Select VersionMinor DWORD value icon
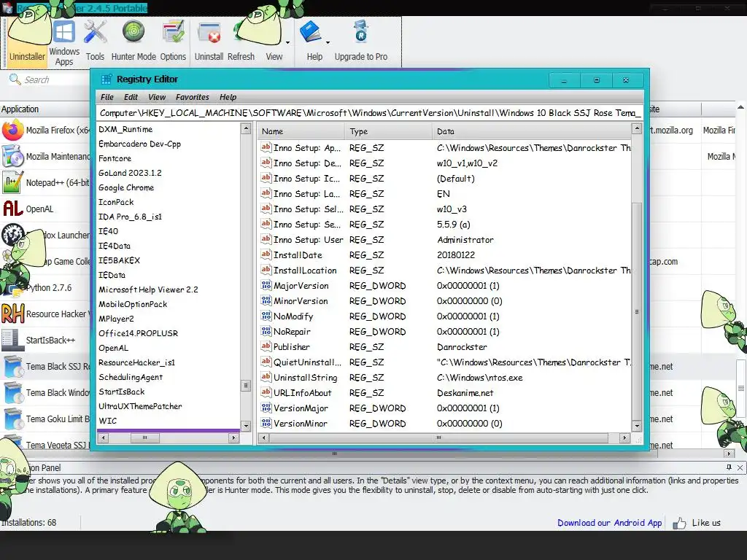This screenshot has width=747, height=560. (x=266, y=424)
